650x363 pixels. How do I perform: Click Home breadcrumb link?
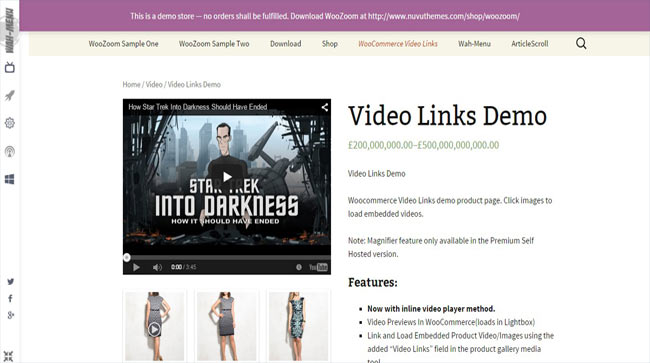click(131, 85)
